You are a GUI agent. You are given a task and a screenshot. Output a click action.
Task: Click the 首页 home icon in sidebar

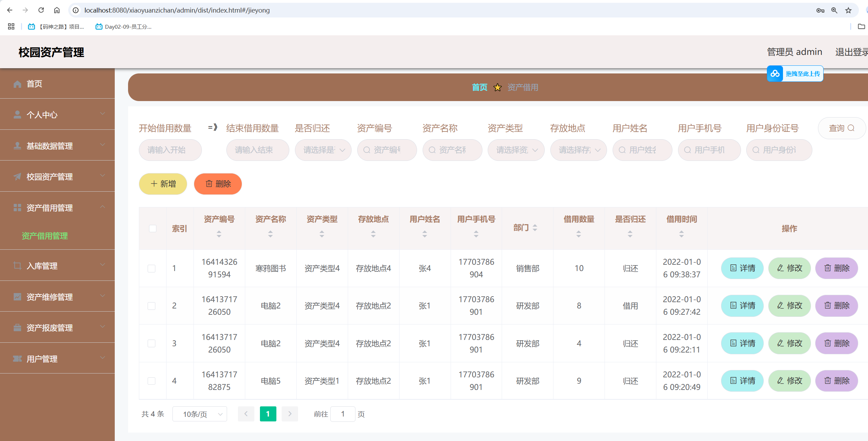tap(17, 84)
